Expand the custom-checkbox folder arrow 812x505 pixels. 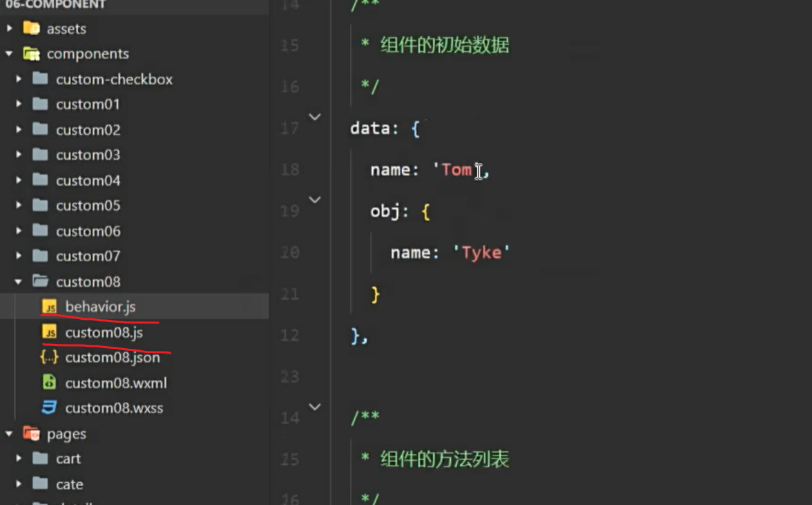(x=19, y=79)
